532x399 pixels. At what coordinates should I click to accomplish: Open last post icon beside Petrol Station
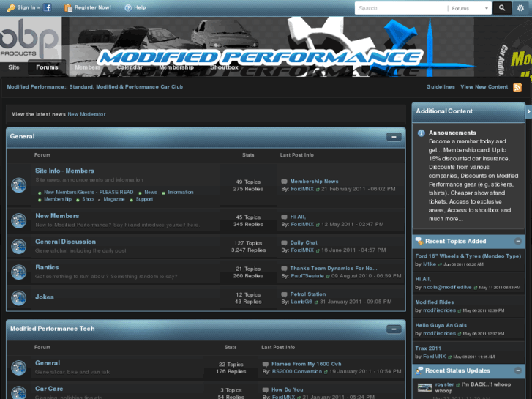(284, 294)
